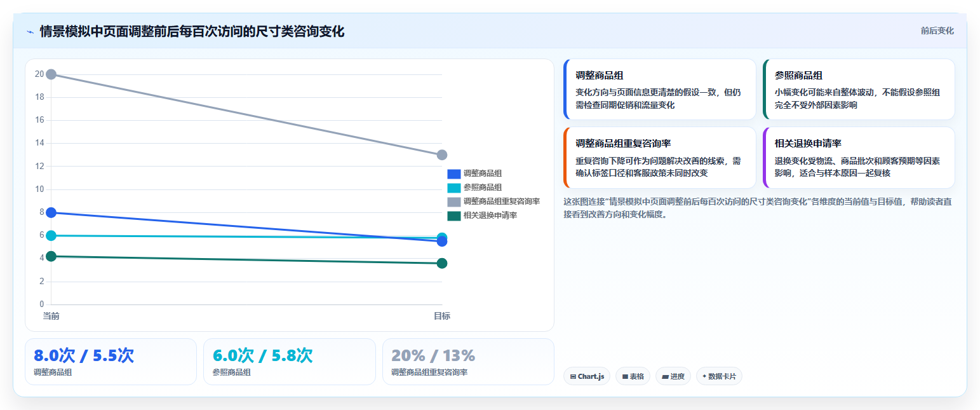Click the dark green data point at 当前
The image size is (980, 410).
click(51, 256)
